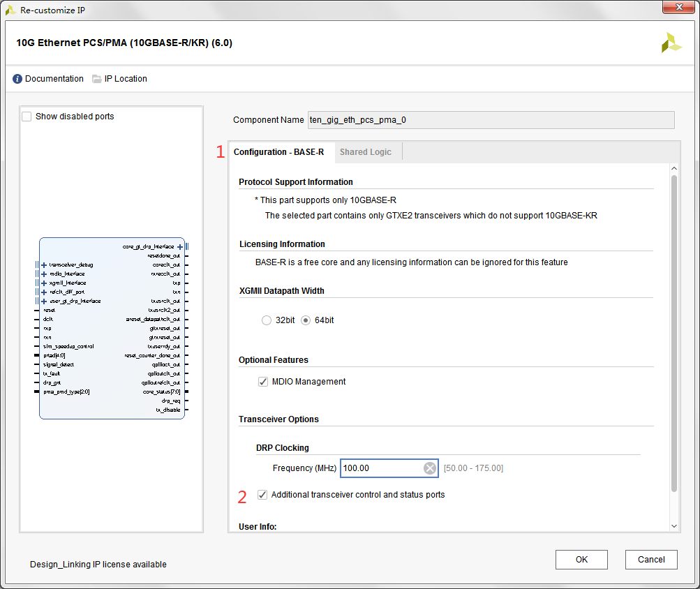
Task: Click the Documentation info icon
Action: click(17, 79)
